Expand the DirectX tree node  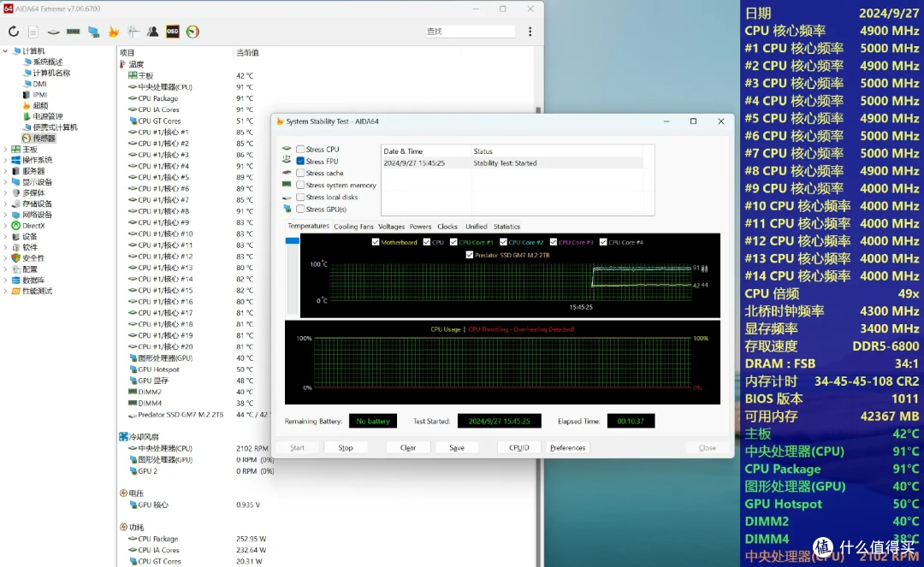[x=5, y=226]
